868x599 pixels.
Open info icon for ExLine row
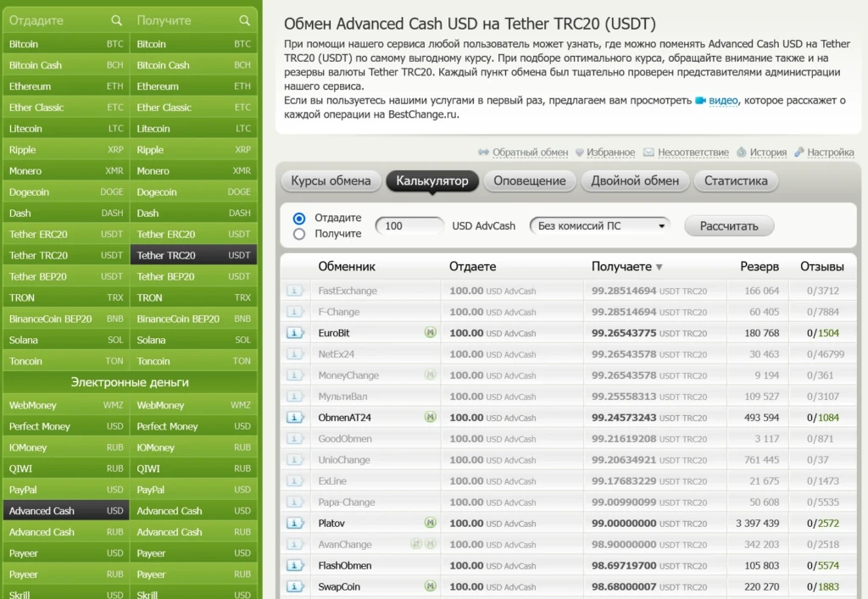[x=295, y=481]
